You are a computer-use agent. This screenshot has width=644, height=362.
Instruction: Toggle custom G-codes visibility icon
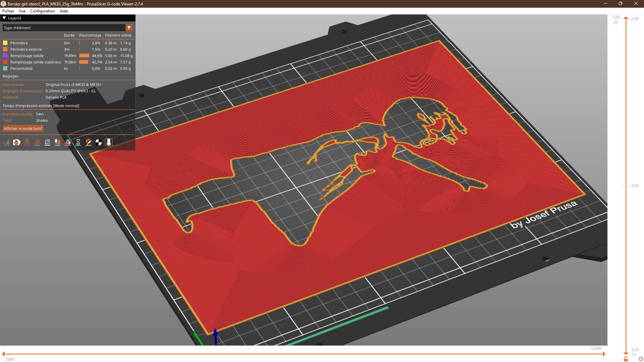coord(88,142)
